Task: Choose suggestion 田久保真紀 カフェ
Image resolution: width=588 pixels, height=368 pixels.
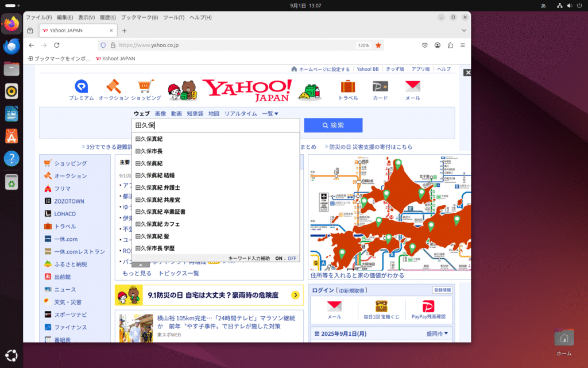Action: click(x=216, y=224)
